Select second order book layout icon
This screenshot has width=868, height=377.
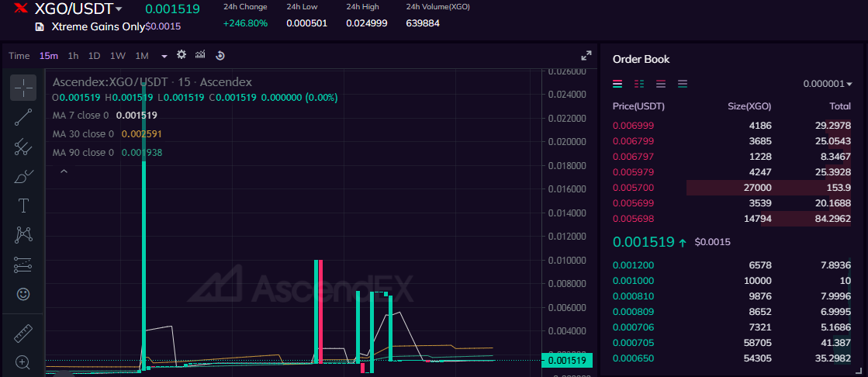point(639,84)
